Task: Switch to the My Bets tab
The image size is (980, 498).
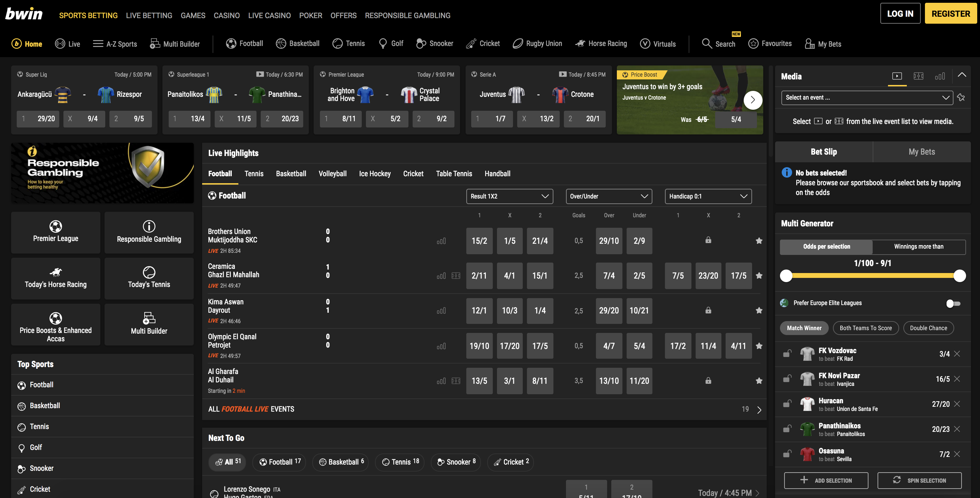Action: click(x=922, y=151)
